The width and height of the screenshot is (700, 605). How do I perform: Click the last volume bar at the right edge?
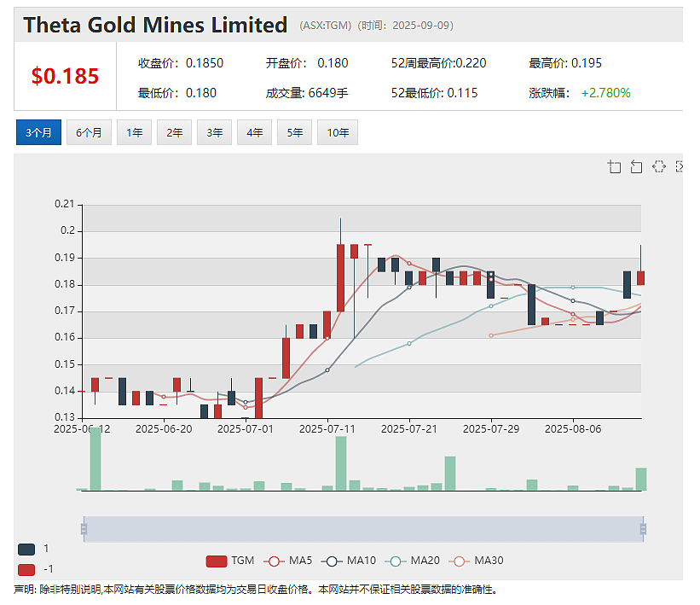pyautogui.click(x=641, y=479)
